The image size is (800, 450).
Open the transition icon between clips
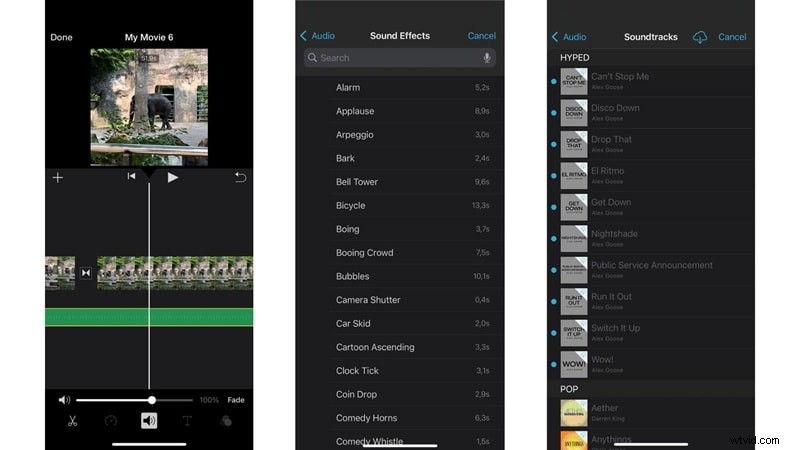(86, 273)
